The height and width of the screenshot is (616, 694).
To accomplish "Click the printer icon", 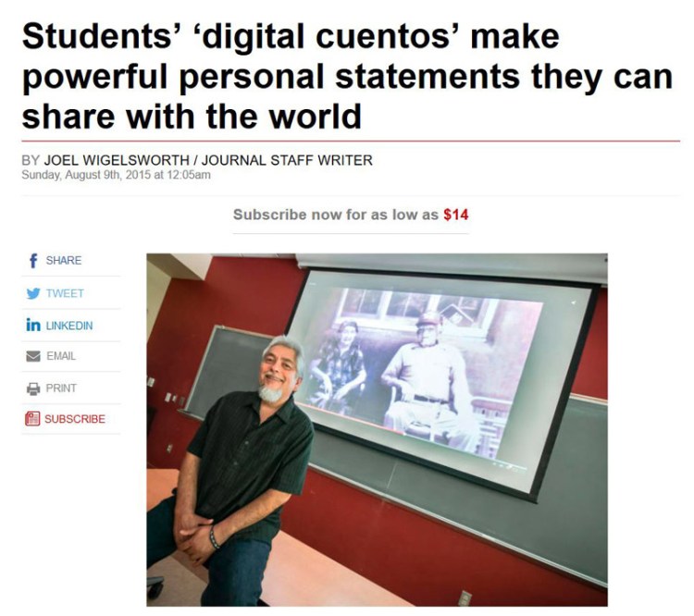I will pos(33,388).
